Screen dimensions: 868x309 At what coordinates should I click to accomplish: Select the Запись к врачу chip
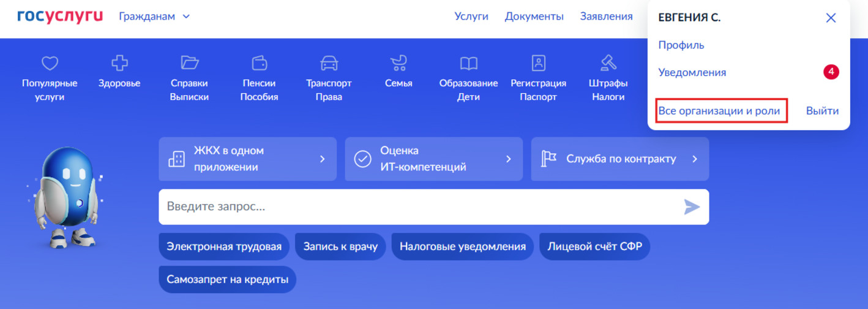click(x=340, y=246)
